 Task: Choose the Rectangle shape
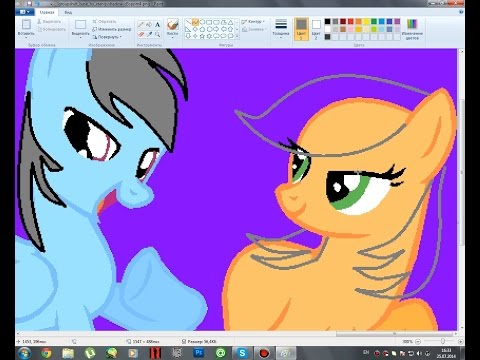[x=209, y=22]
